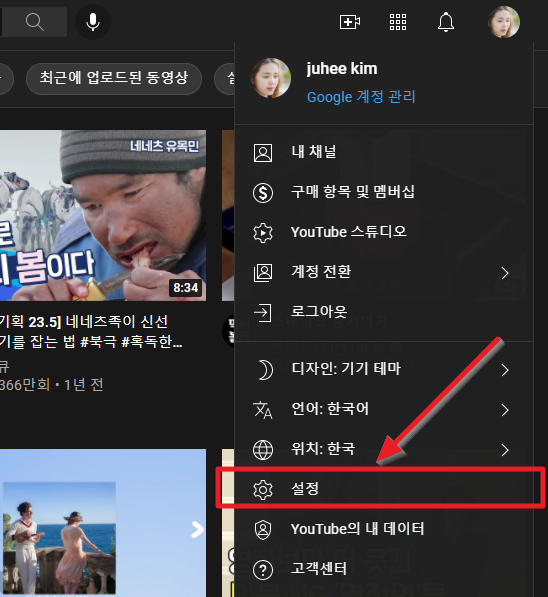
Task: Click the shield data icon
Action: pos(263,530)
